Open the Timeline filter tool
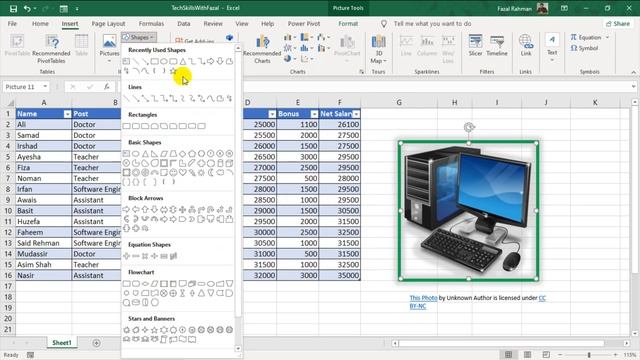The image size is (640, 360). pyautogui.click(x=497, y=45)
